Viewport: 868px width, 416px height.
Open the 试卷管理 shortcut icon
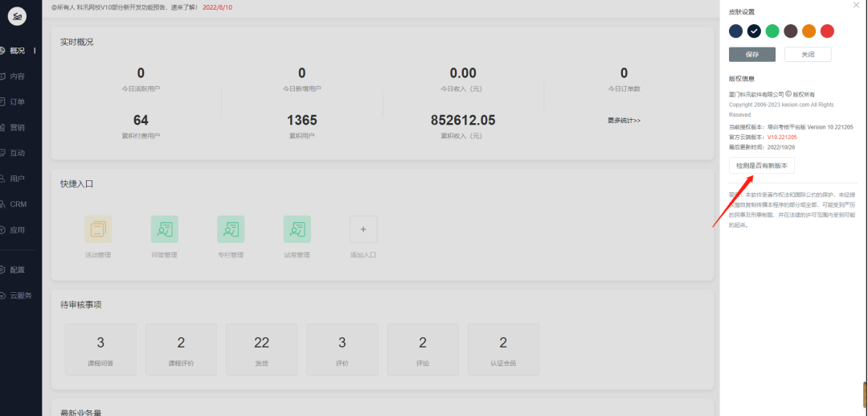coord(297,229)
